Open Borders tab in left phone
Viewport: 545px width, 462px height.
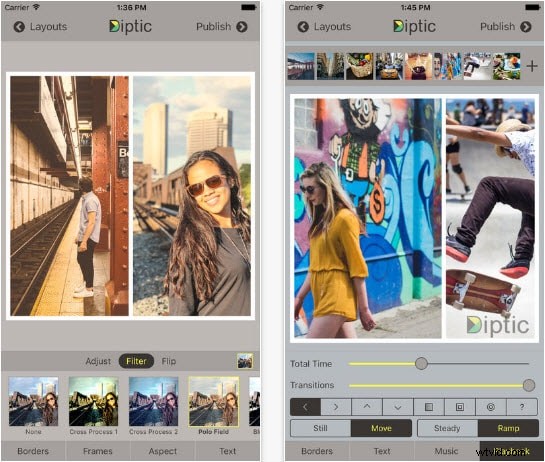tap(33, 451)
